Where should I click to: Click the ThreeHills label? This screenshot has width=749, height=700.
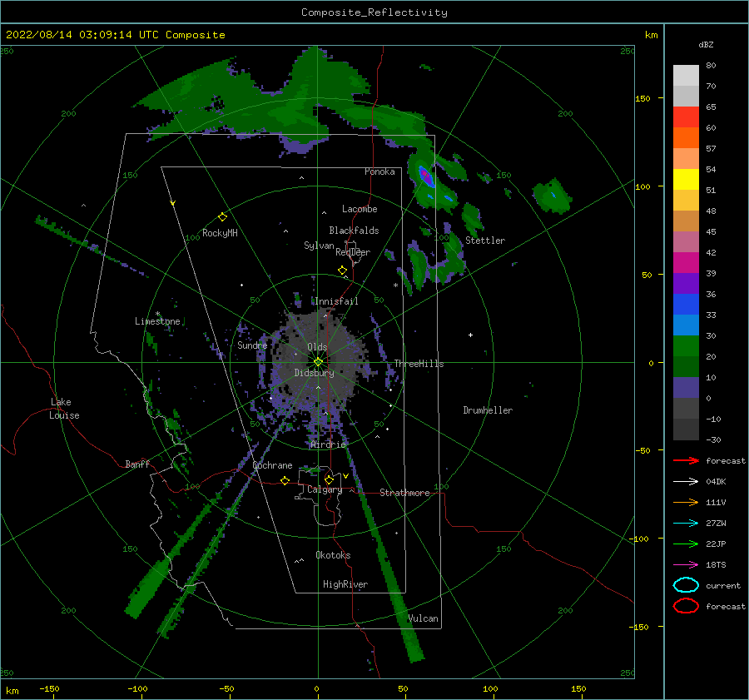(419, 364)
